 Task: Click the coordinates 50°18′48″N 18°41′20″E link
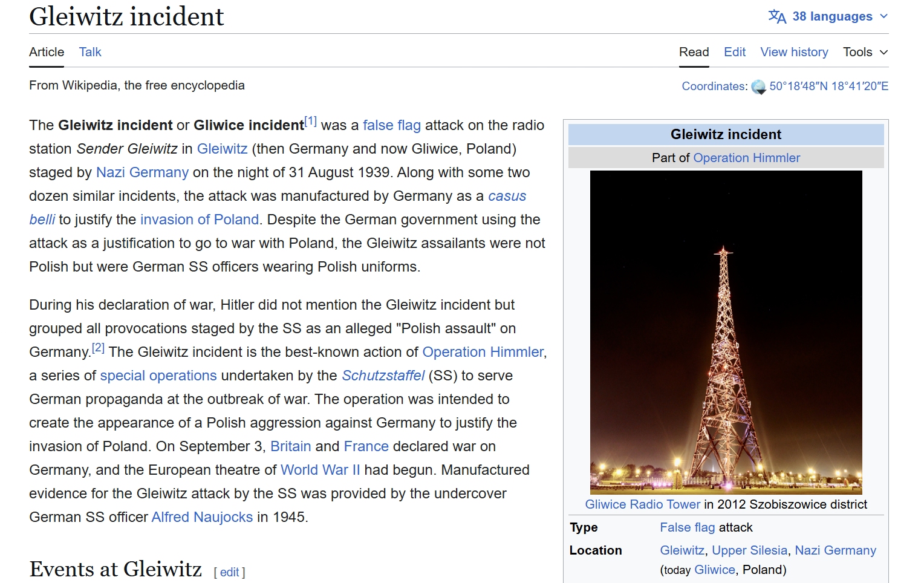828,86
